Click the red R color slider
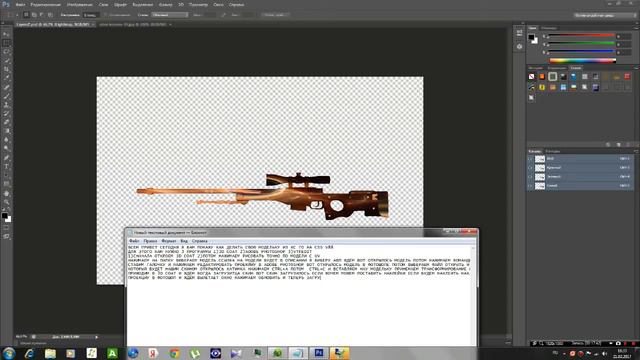The width and height of the screenshot is (640, 360). [581, 36]
